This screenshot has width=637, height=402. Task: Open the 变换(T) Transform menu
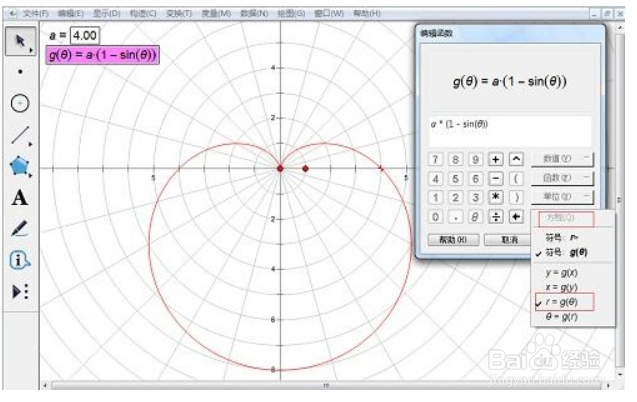coord(179,13)
